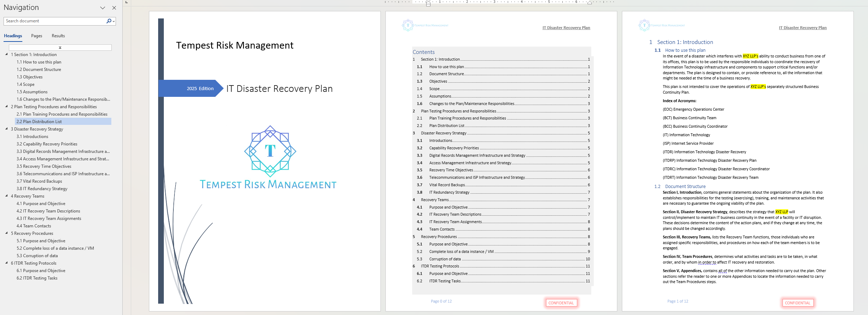
Task: Click IT Disaster Recovery Plan header on Contents page
Action: (x=566, y=28)
